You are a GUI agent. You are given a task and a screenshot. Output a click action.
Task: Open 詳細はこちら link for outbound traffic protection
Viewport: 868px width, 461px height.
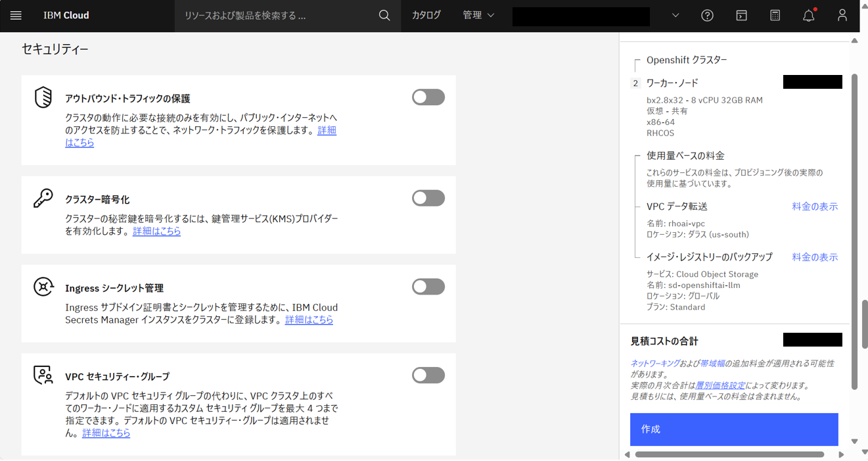(327, 130)
